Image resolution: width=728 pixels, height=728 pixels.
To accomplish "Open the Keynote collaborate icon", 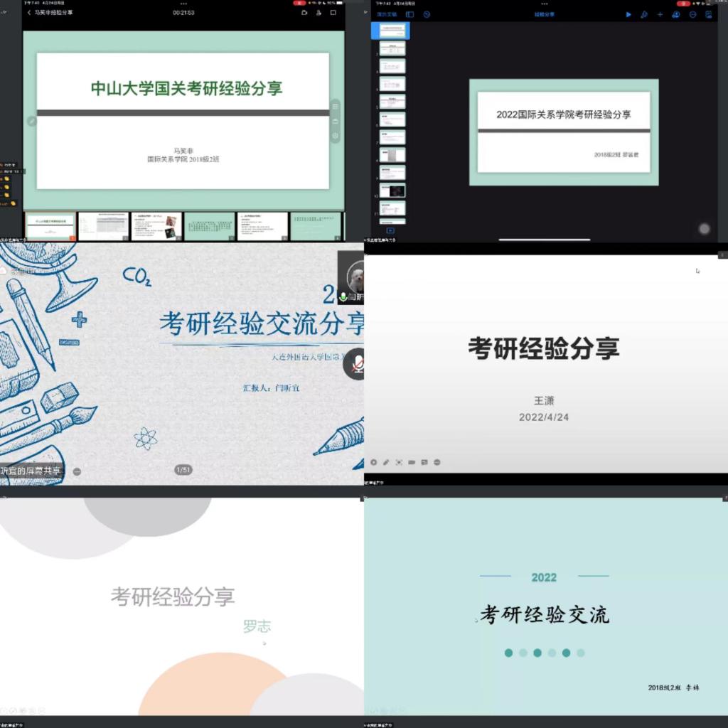I will (676, 14).
